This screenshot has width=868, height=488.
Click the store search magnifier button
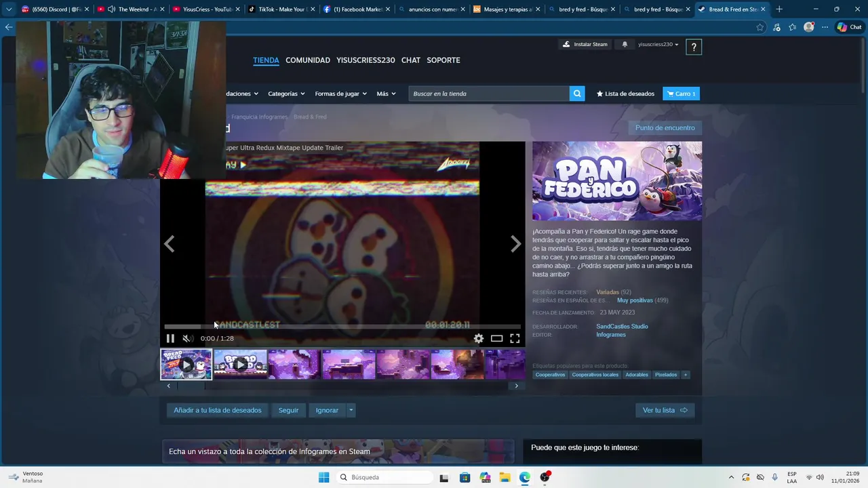(577, 94)
